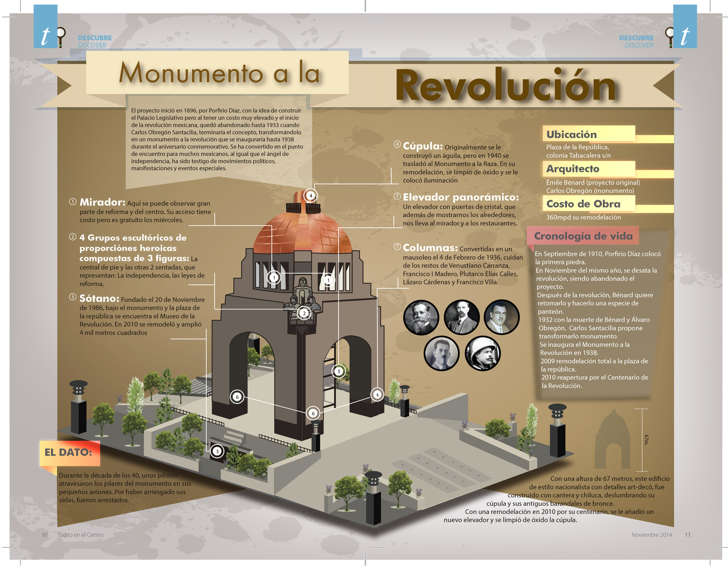The height and width of the screenshot is (567, 728).
Task: Click the small monument silhouette near the 67m label
Action: pyautogui.click(x=613, y=437)
